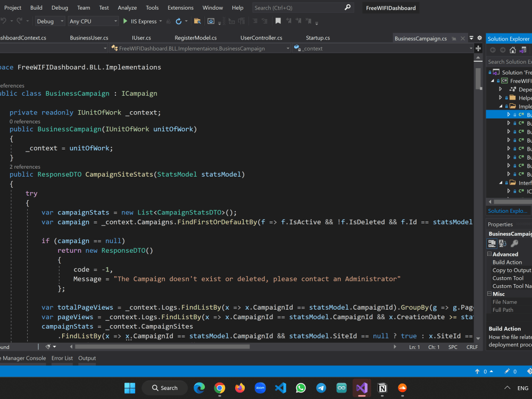This screenshot has width=532, height=399.
Task: Click the Solution Explorer back arrow icon
Action: pyautogui.click(x=493, y=50)
